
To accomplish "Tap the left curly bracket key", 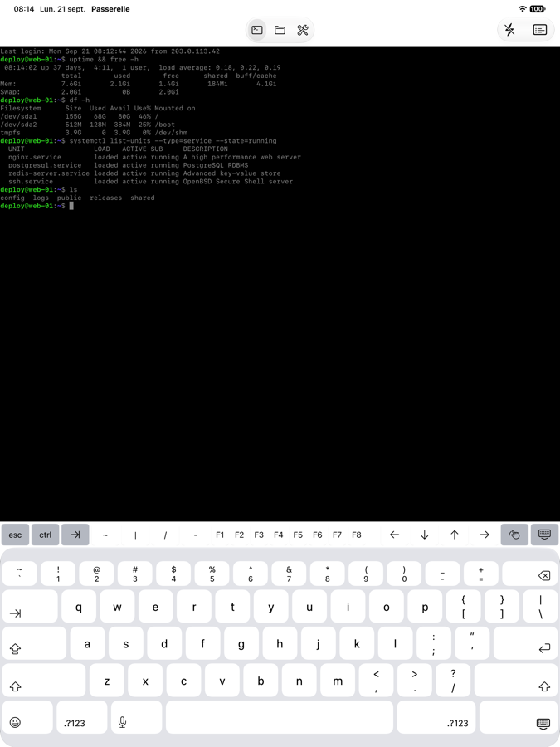I will (463, 607).
